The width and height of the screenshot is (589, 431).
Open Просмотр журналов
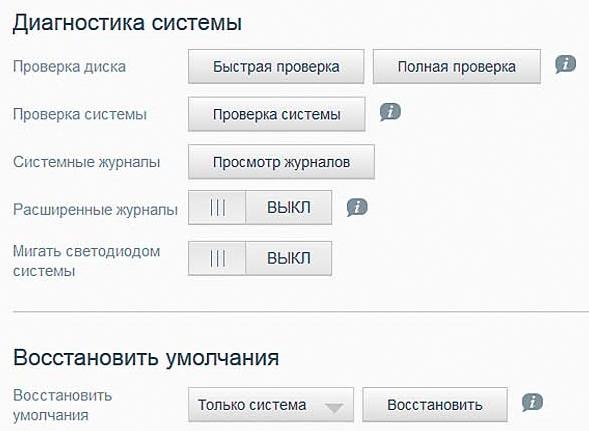[281, 162]
